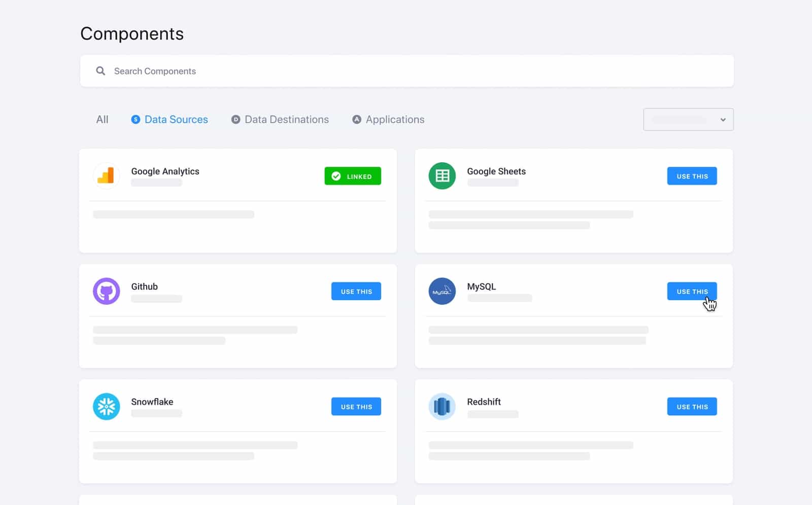Click the green LINKED badge on Google Analytics
This screenshot has width=812, height=505.
pos(353,176)
